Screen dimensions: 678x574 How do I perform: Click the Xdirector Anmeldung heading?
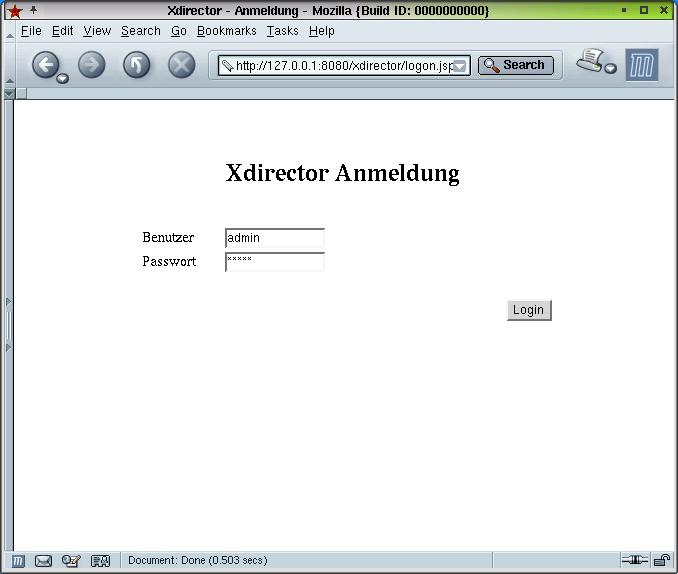pos(342,173)
